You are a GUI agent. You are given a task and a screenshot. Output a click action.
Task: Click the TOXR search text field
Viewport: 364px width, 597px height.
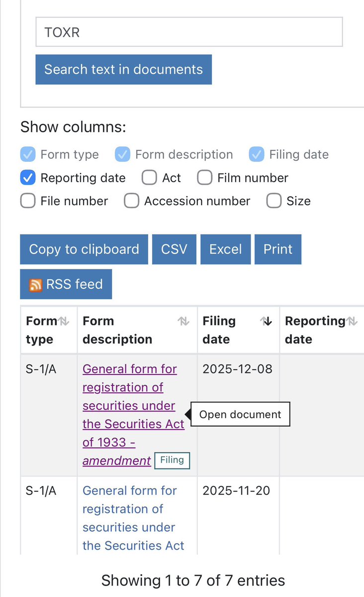[x=189, y=32]
